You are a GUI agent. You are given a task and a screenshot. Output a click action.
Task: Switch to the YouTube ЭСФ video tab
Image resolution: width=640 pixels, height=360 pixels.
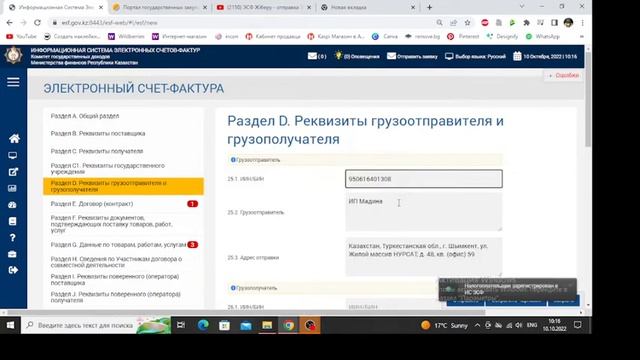[264, 7]
